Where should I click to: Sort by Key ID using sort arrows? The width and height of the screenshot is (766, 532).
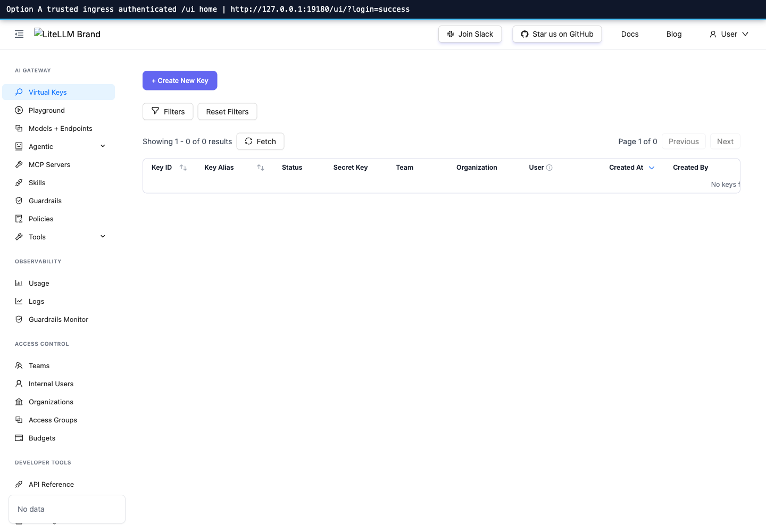(184, 168)
